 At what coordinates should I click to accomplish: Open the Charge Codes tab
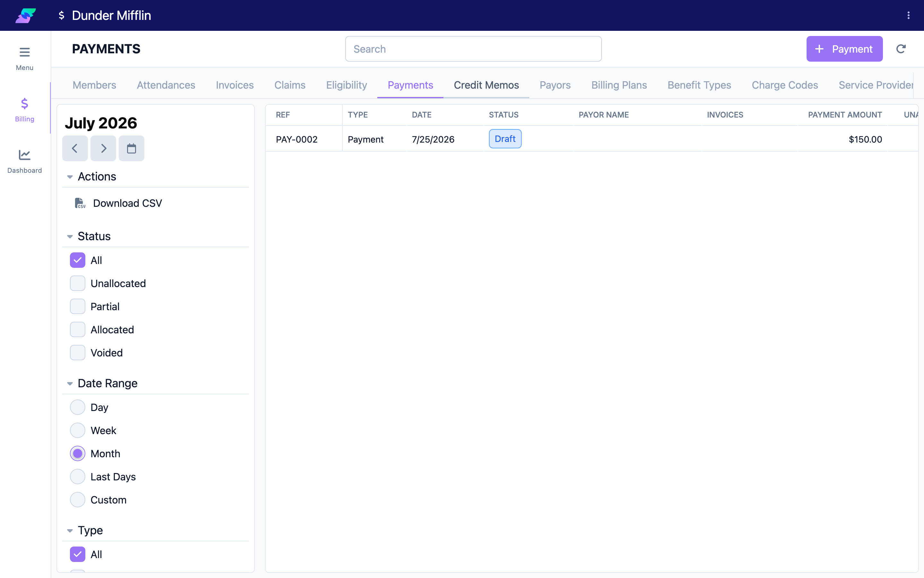click(x=785, y=85)
